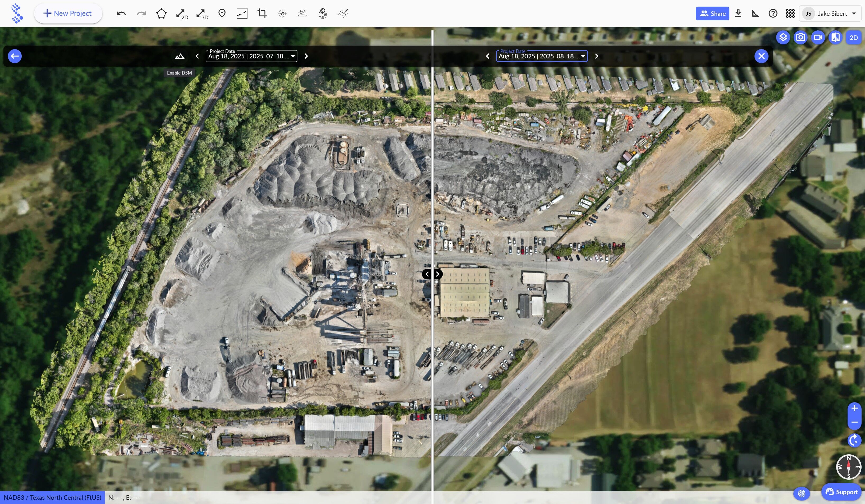Select the 3D distance measurement tool
Screen dimensions: 865x504
click(x=202, y=14)
